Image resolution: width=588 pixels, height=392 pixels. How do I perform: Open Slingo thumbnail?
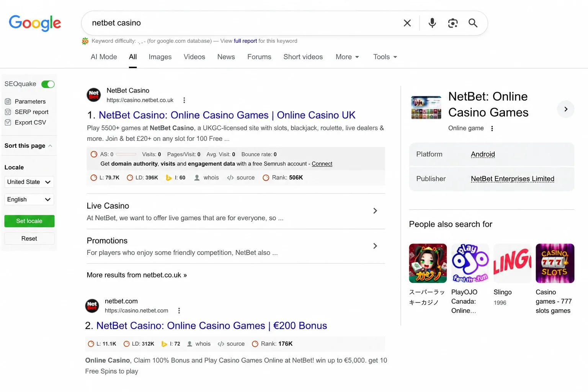[513, 263]
